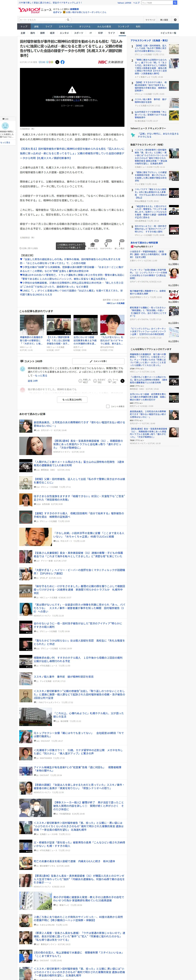This screenshot has height=980, width=196.
Task: Share the article on X from the header row
Action: tap(57, 62)
